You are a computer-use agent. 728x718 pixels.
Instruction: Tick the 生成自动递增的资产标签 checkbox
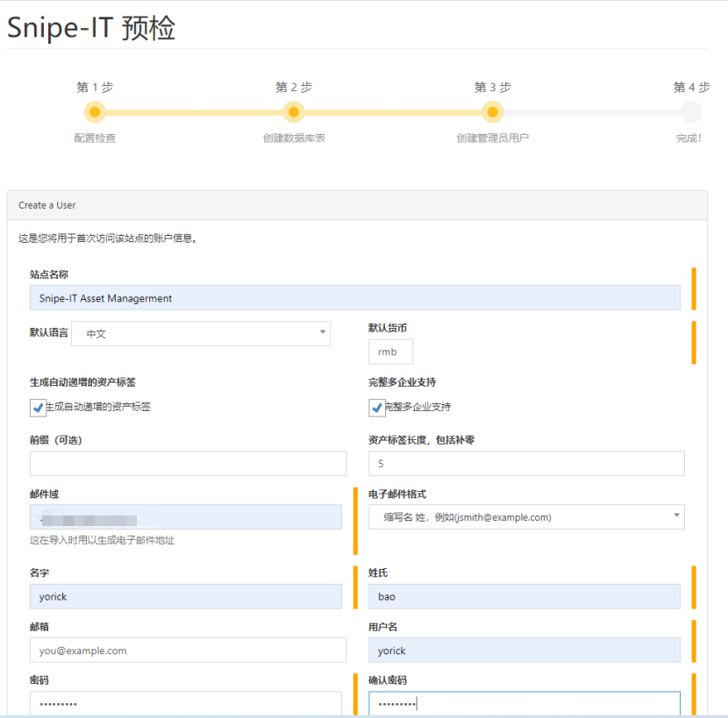[x=38, y=408]
